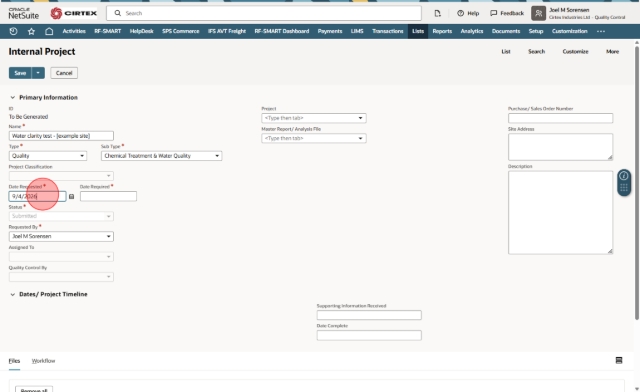Open the RF-SMART menu
The width and height of the screenshot is (640, 392).
(108, 31)
